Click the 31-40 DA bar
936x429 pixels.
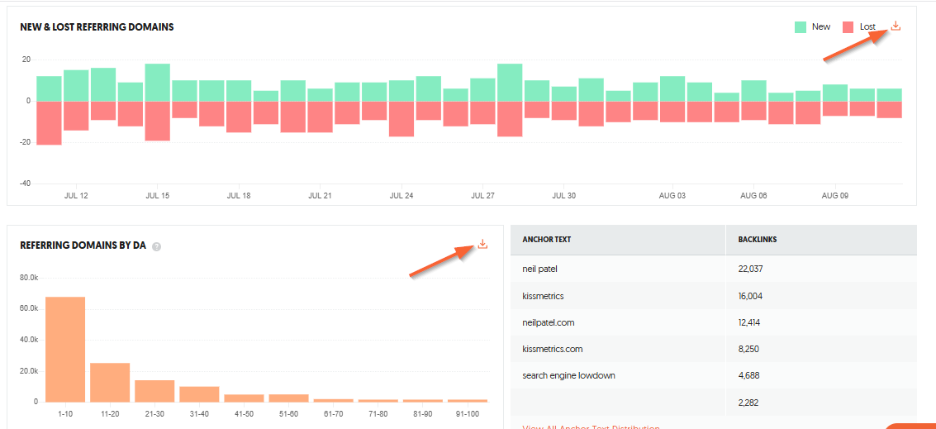click(x=199, y=394)
